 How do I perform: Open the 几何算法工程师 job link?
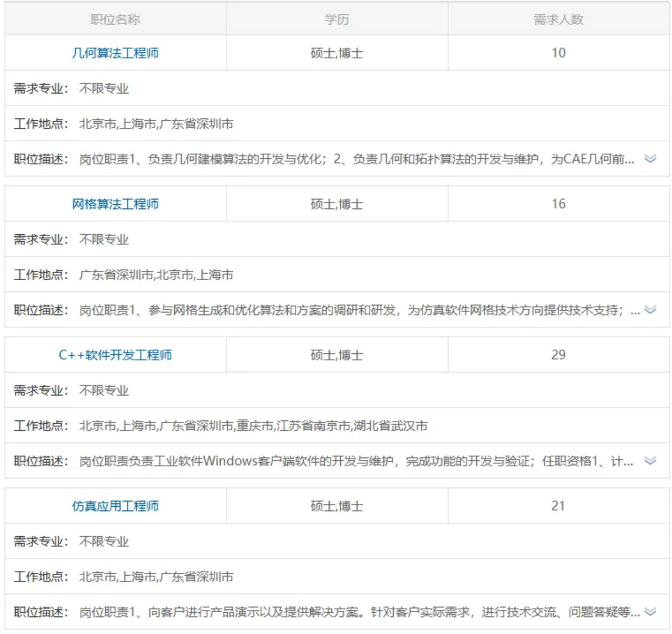pyautogui.click(x=115, y=53)
